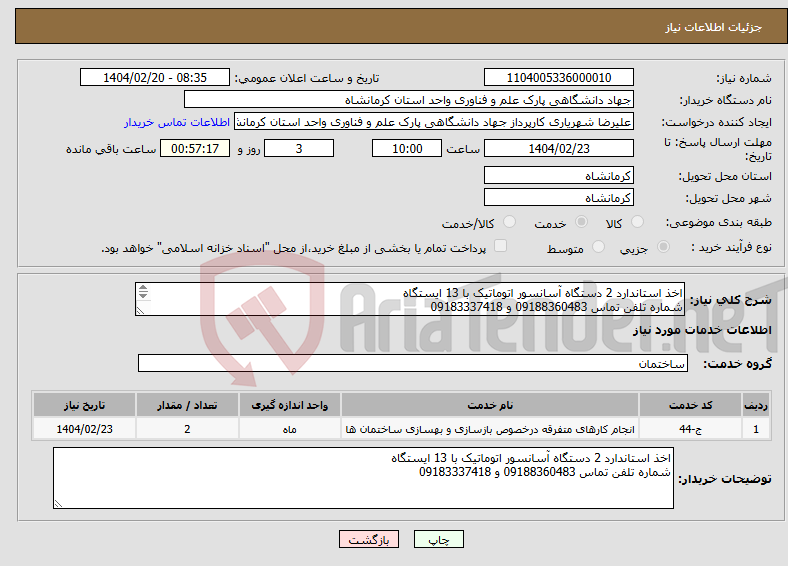Click the شرح کلی نیاز text area
This screenshot has height=566, width=788.
410,299
